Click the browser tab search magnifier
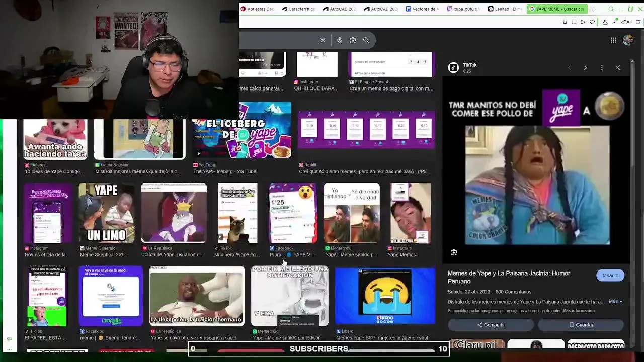The height and width of the screenshot is (362, 644). (611, 9)
